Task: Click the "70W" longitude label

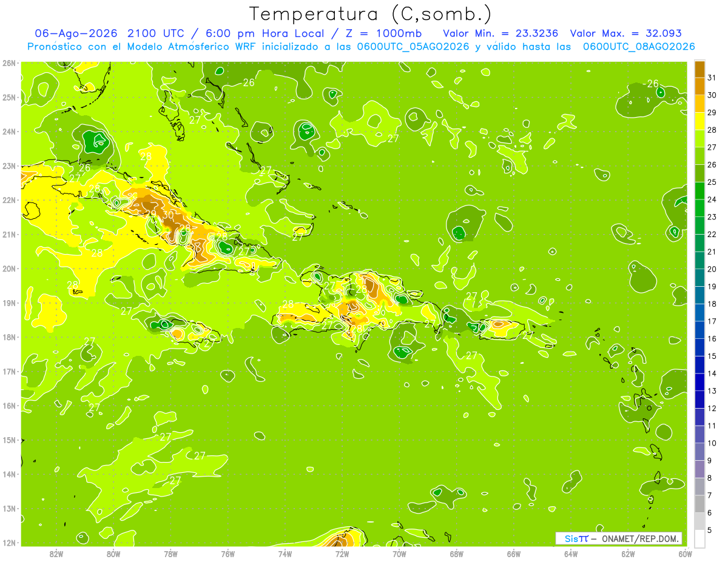Action: coord(399,554)
